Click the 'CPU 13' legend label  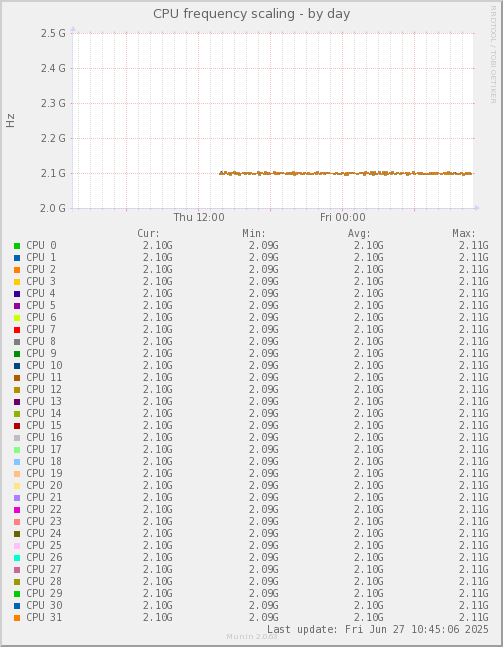[x=44, y=401]
